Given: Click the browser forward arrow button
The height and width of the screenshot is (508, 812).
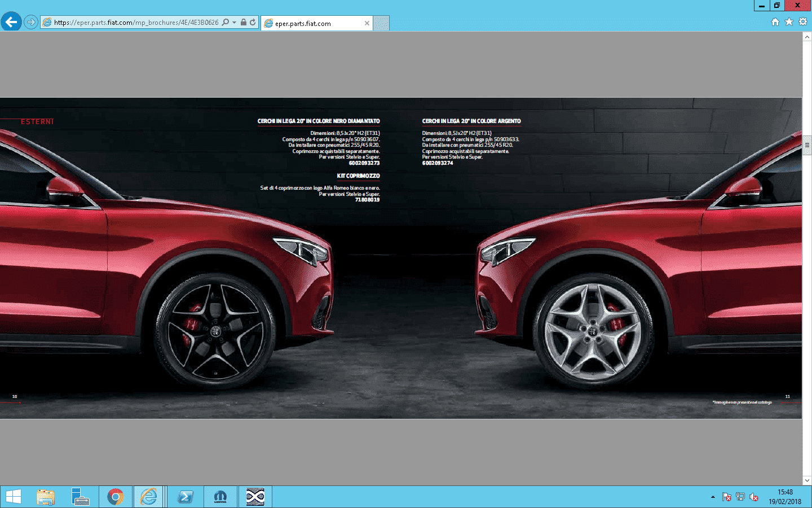Looking at the screenshot, I should click(x=31, y=22).
